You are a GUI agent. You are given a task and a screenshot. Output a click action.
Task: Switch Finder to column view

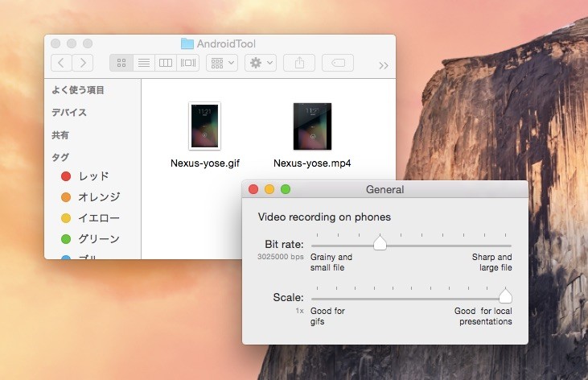coord(166,63)
